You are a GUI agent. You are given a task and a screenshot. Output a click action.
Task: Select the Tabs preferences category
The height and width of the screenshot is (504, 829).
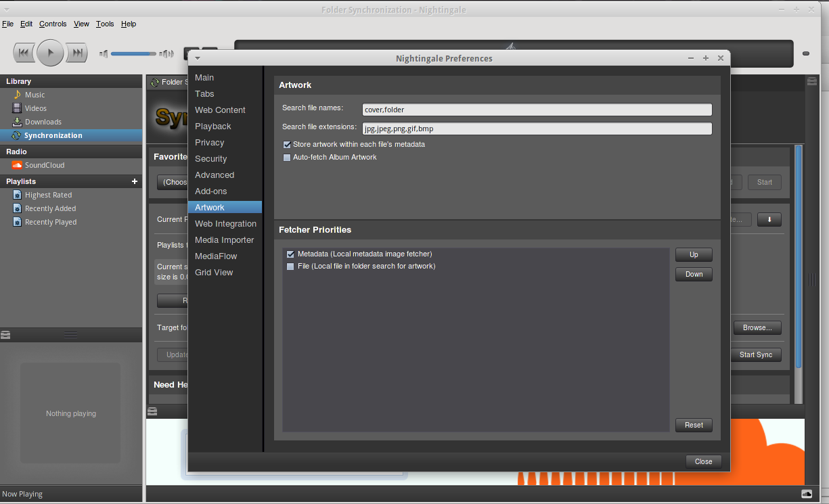pyautogui.click(x=225, y=94)
